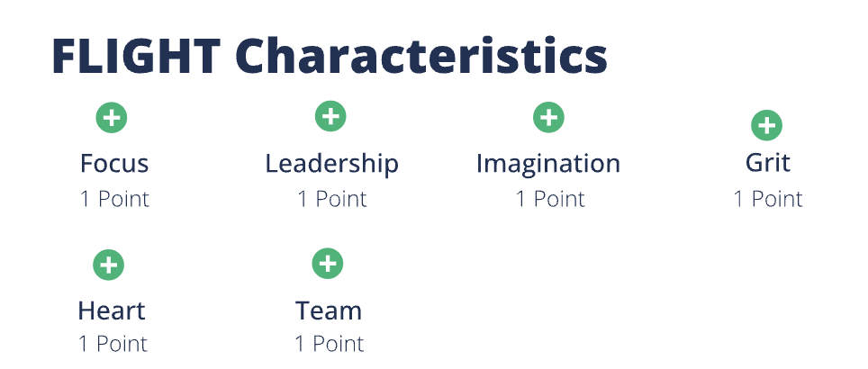Click the green plus icon above Focus
This screenshot has height=369, width=868.
[x=112, y=117]
